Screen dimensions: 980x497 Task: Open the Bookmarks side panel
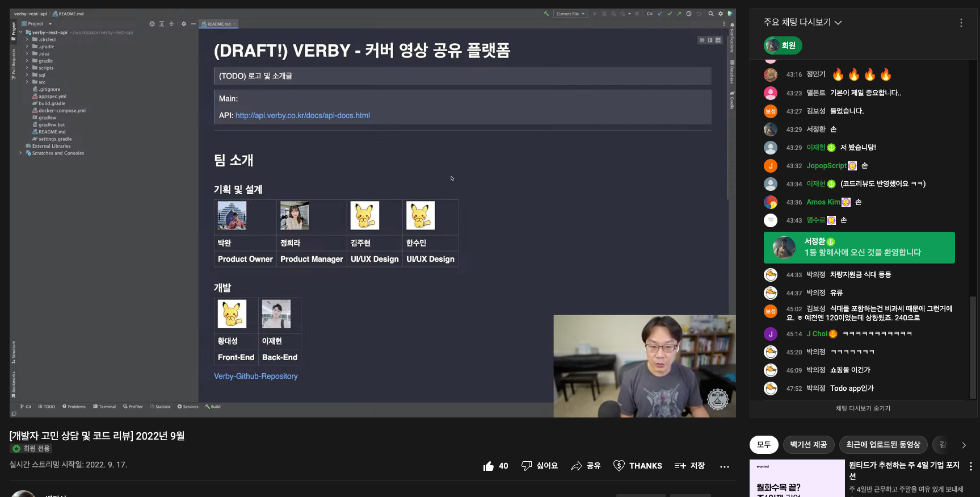click(14, 385)
